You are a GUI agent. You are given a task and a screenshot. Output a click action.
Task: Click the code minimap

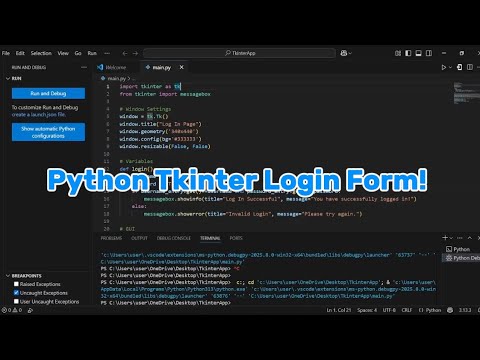pos(466,93)
